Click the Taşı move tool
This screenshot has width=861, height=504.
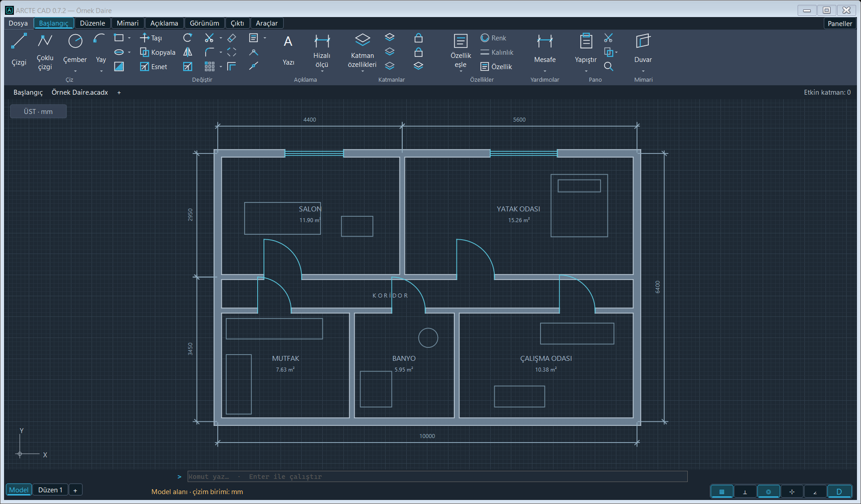(151, 38)
